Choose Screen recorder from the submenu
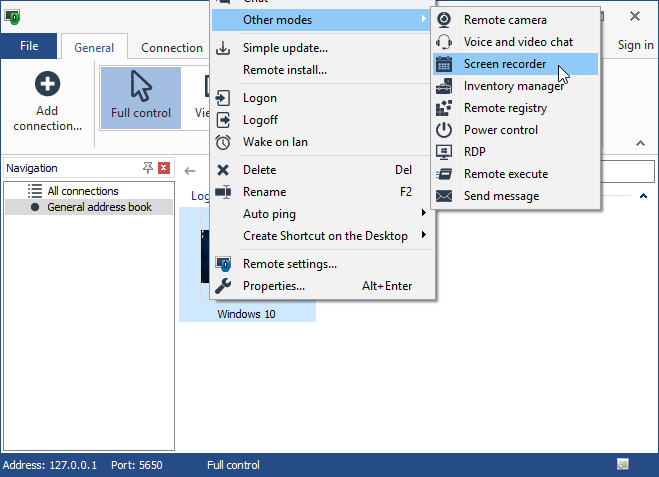 (505, 64)
